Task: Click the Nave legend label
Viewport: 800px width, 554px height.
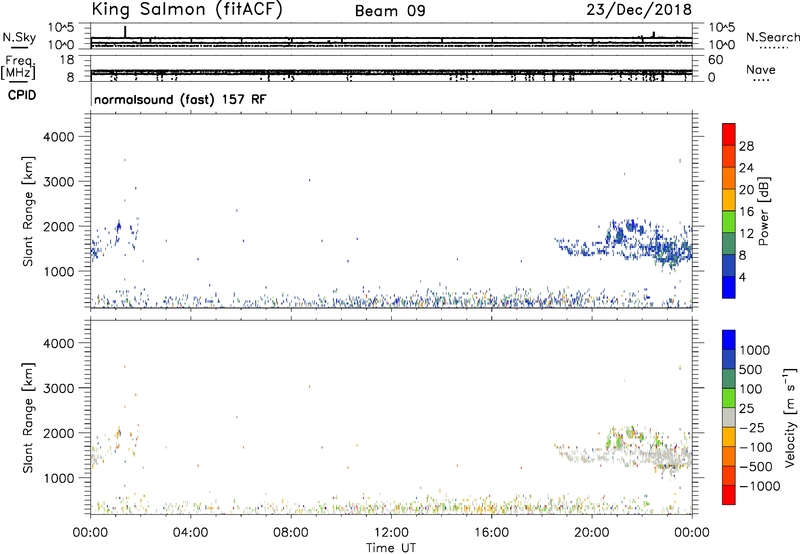Action: point(761,69)
